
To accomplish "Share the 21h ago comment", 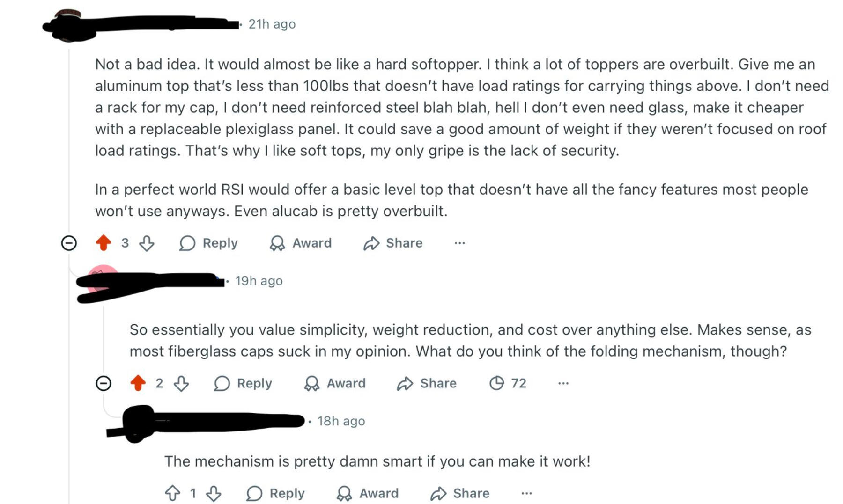I will 393,243.
